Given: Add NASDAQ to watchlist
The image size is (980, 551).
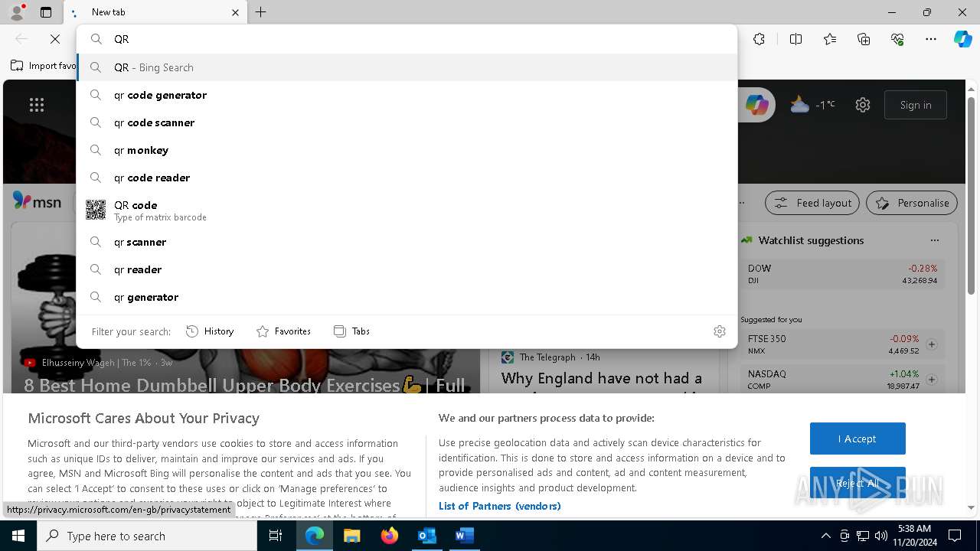Looking at the screenshot, I should 932,380.
